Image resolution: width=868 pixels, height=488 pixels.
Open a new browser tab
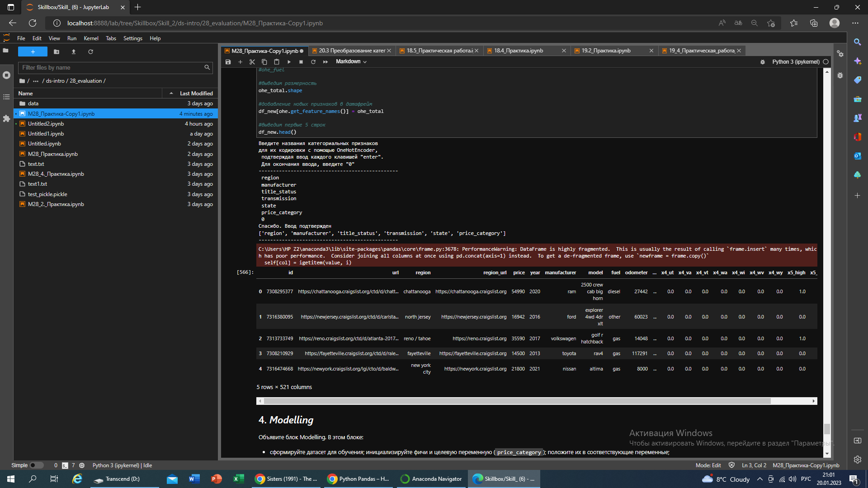pos(138,7)
